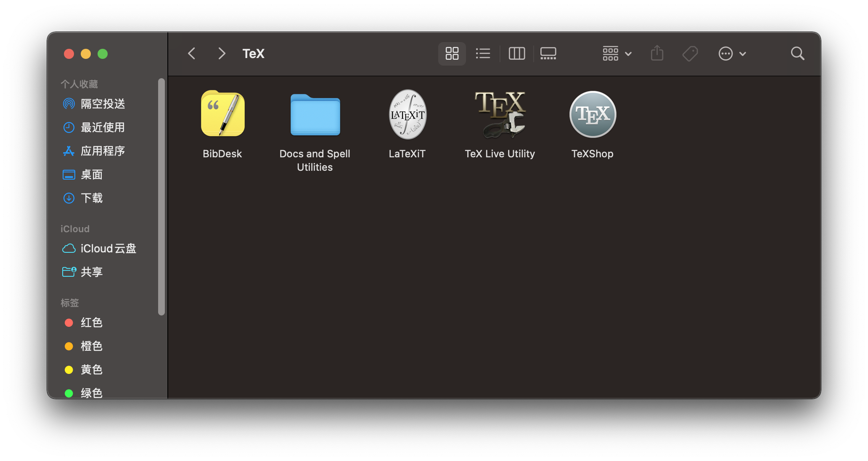Go forward with right chevron
This screenshot has height=461, width=868.
[222, 53]
